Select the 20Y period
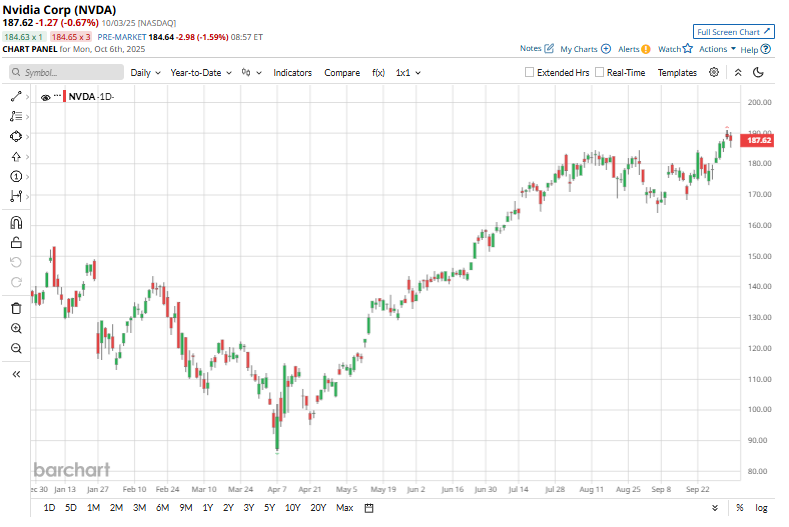 click(319, 508)
